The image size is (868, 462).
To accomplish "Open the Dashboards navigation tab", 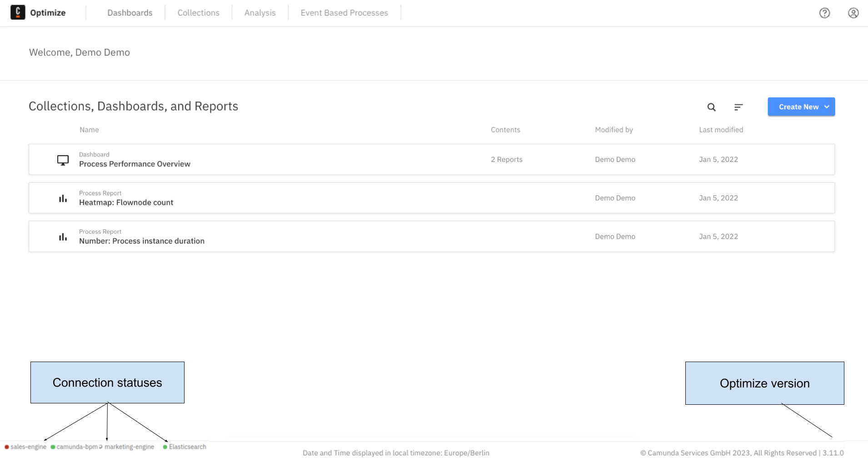I will 130,13.
